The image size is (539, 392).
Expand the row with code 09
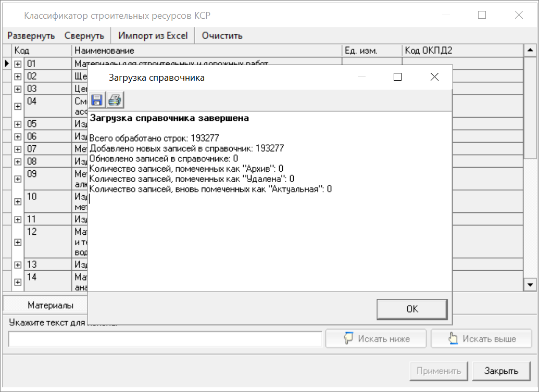pos(18,179)
